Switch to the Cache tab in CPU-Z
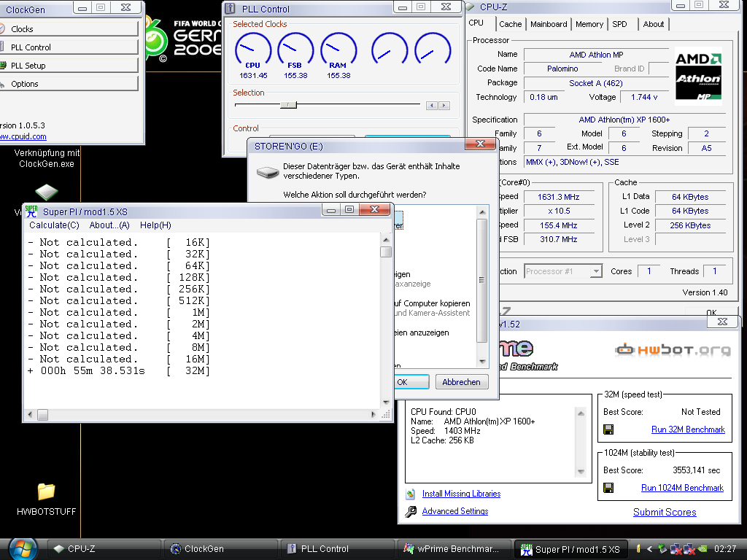This screenshot has height=560, width=747. [510, 24]
